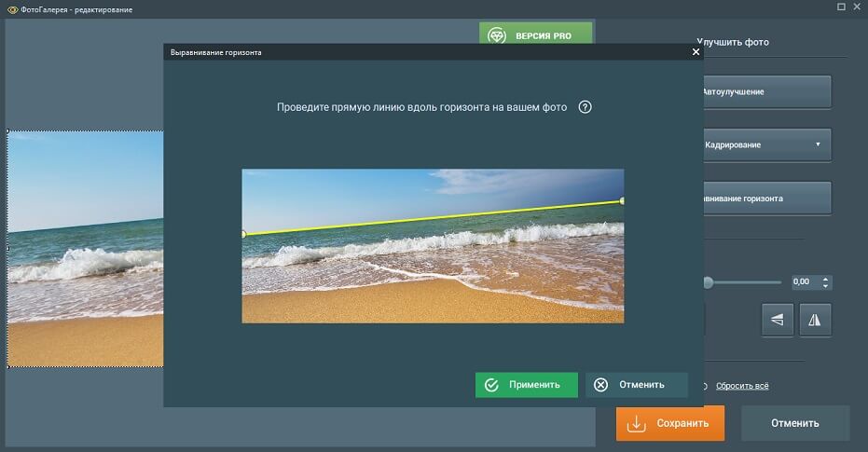Open the Кадрирование dropdown arrow

tap(818, 144)
